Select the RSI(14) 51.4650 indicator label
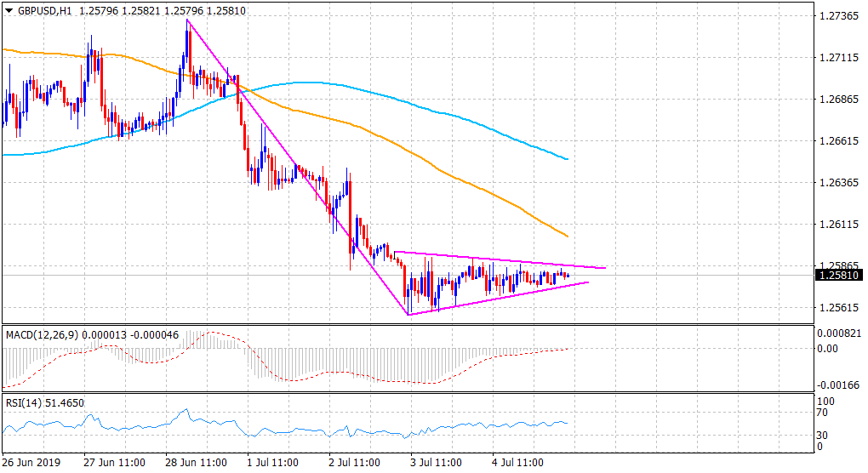 (45, 402)
